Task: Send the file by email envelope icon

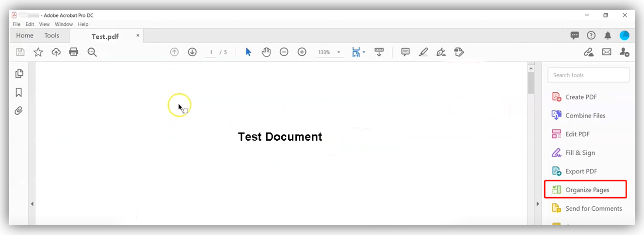Action: [x=607, y=52]
